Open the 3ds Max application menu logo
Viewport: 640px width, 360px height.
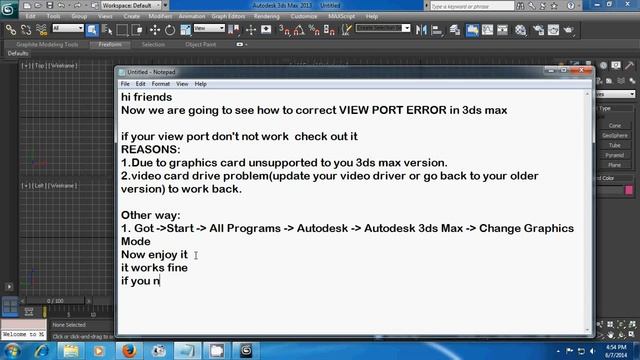(8, 9)
